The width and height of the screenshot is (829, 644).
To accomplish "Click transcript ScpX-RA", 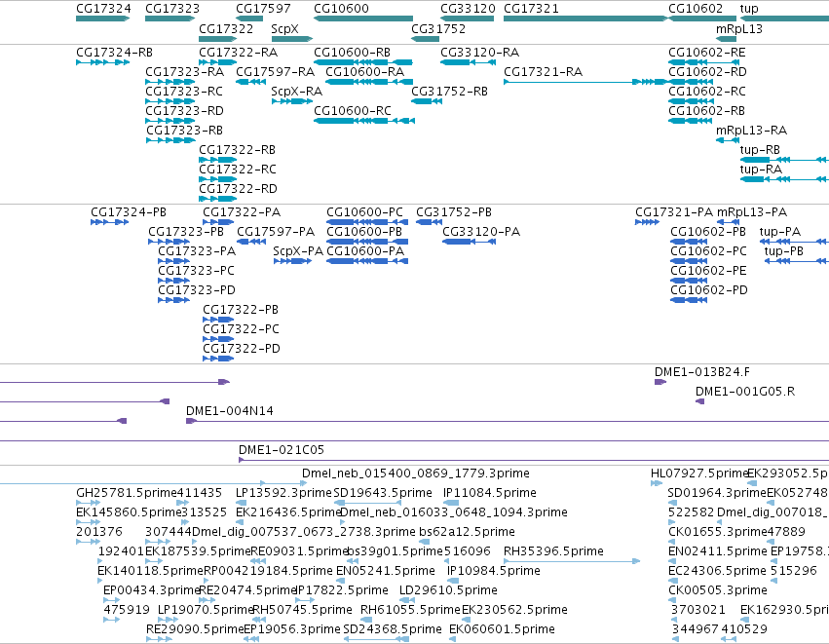I will (296, 92).
